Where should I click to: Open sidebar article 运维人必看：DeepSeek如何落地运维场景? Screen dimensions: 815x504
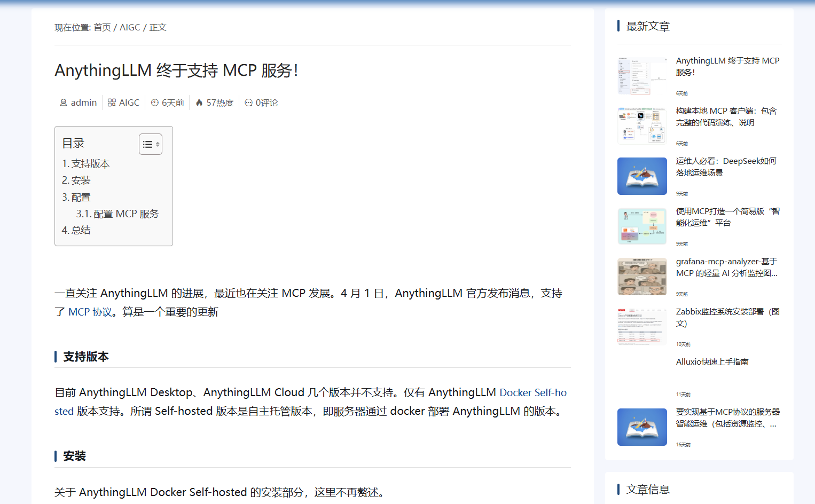pos(726,167)
